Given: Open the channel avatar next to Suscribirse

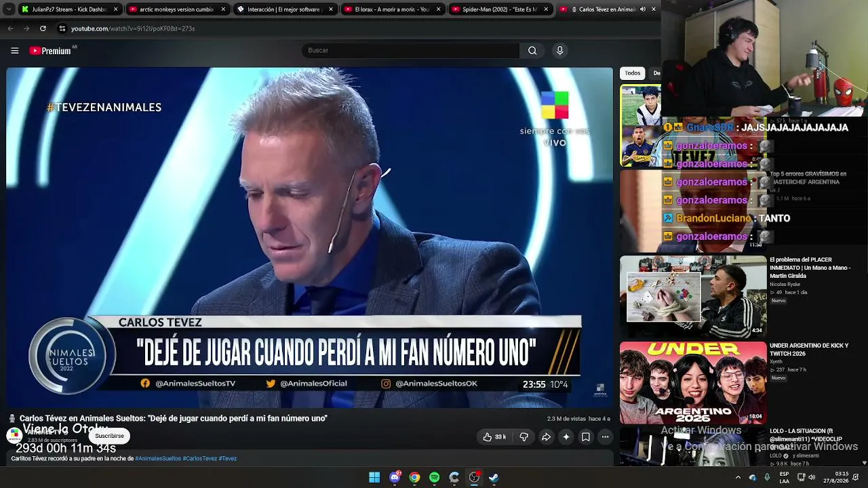Looking at the screenshot, I should tap(14, 435).
